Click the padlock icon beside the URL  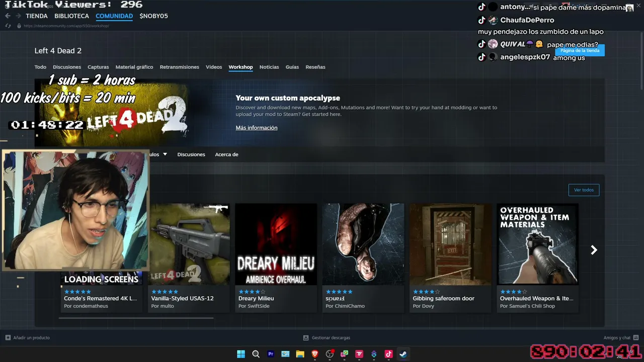(x=19, y=26)
